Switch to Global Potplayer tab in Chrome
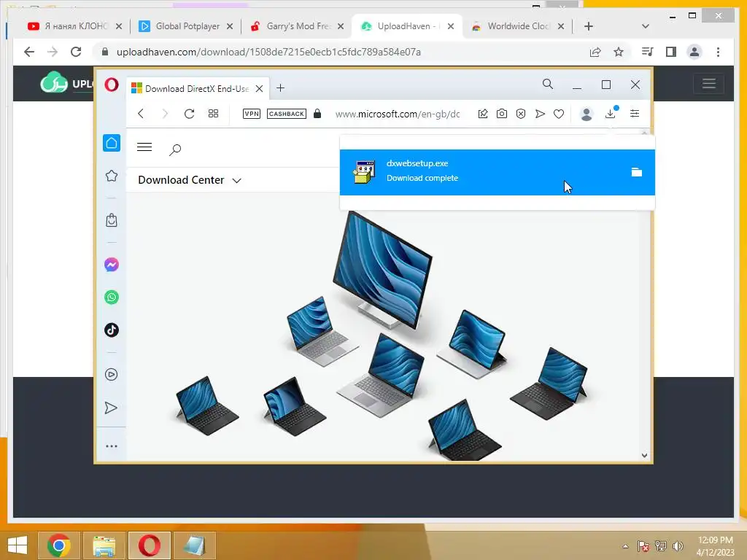The height and width of the screenshot is (560, 747). (186, 26)
